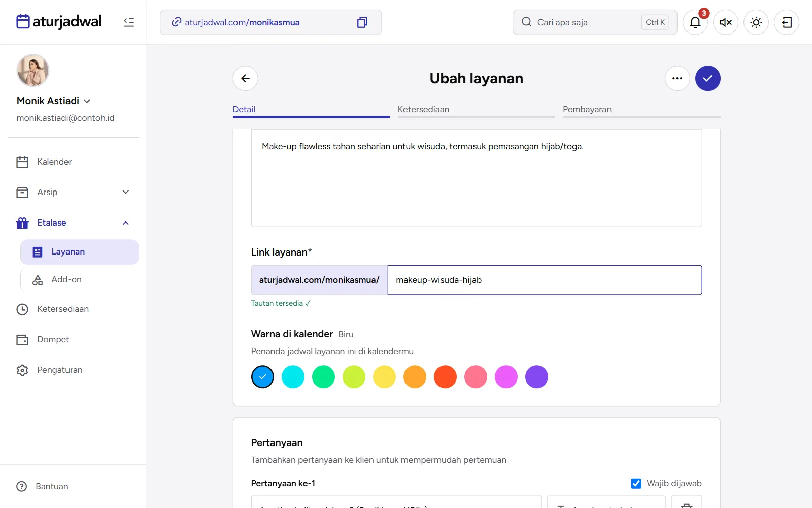Select the Layanan menu item
Viewport: 812px width, 508px height.
(80, 252)
